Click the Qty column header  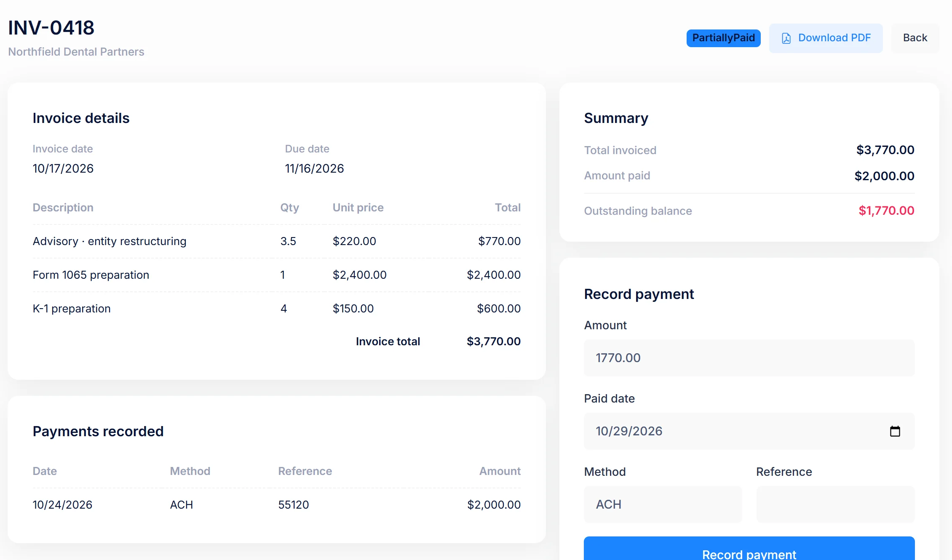(x=289, y=208)
